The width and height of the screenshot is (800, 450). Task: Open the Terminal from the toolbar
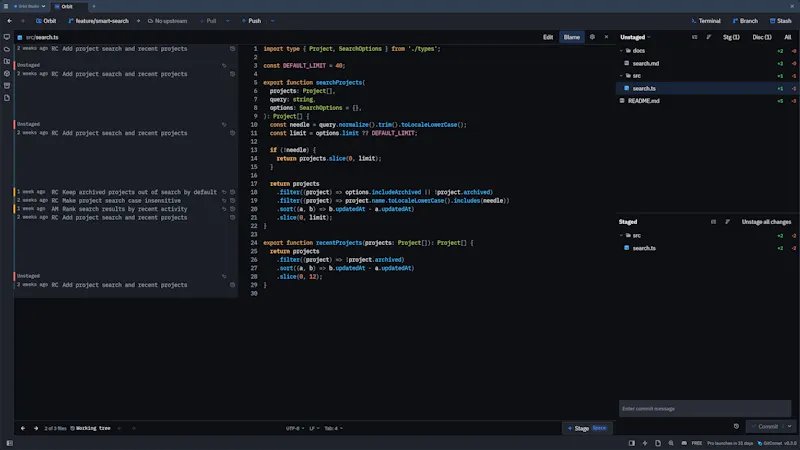(706, 21)
